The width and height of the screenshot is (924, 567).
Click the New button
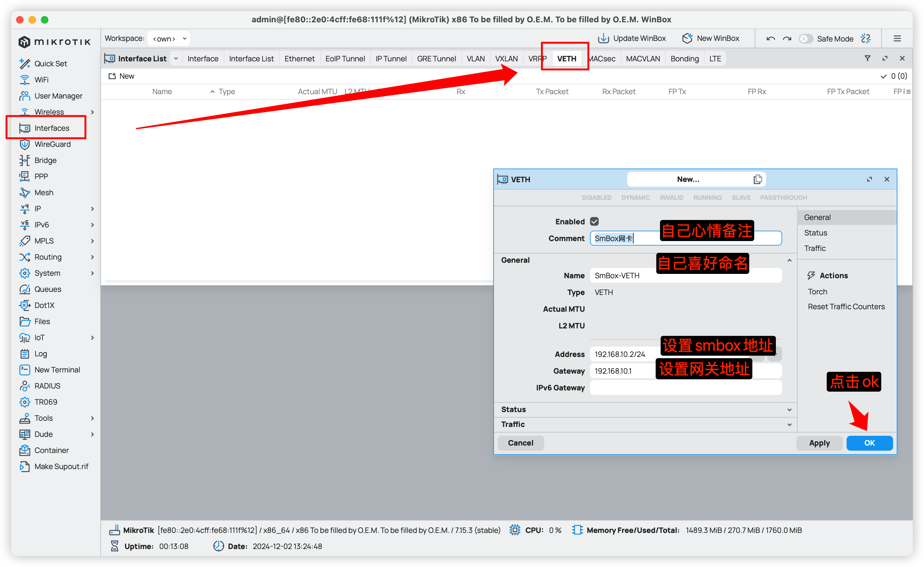coord(121,76)
